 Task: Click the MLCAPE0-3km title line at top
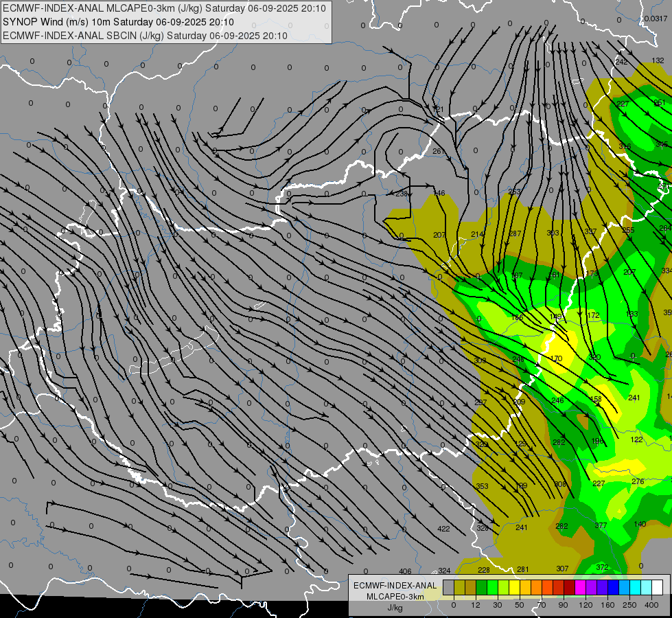tap(164, 8)
